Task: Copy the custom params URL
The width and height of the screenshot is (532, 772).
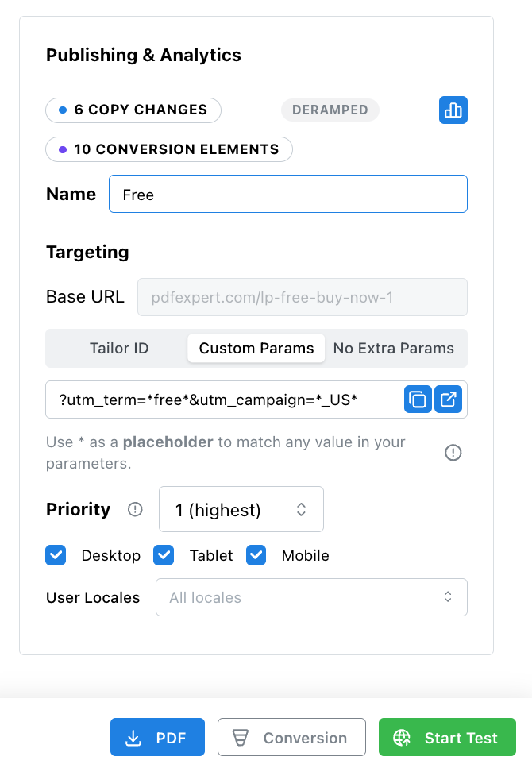Action: (418, 400)
